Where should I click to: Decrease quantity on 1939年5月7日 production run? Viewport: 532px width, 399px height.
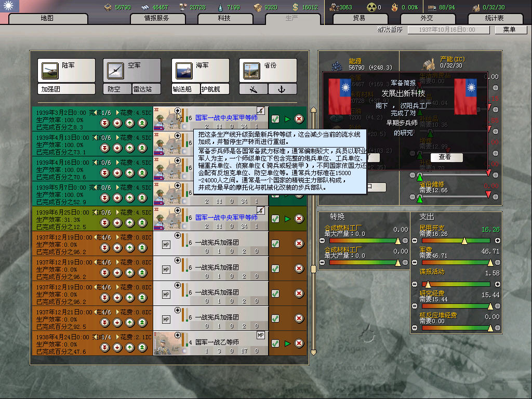[x=96, y=187]
